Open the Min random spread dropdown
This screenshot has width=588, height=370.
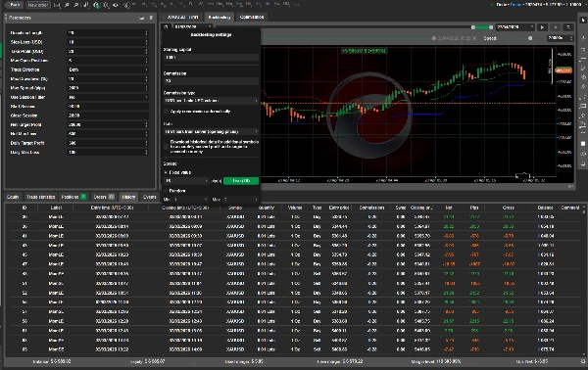tap(190, 200)
